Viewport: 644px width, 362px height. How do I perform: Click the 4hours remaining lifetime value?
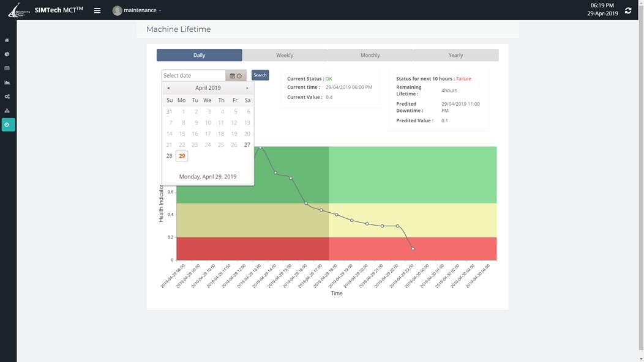449,90
